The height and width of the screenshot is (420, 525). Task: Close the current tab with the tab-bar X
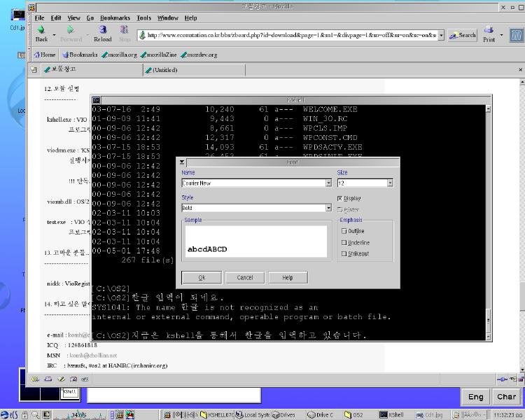point(520,70)
